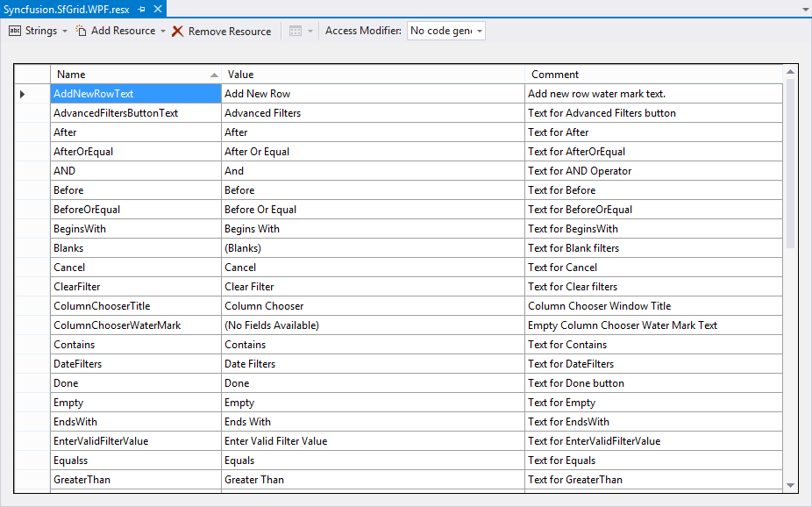Click the Remove Resource red X icon
Image resolution: width=812 pixels, height=507 pixels.
click(x=178, y=32)
